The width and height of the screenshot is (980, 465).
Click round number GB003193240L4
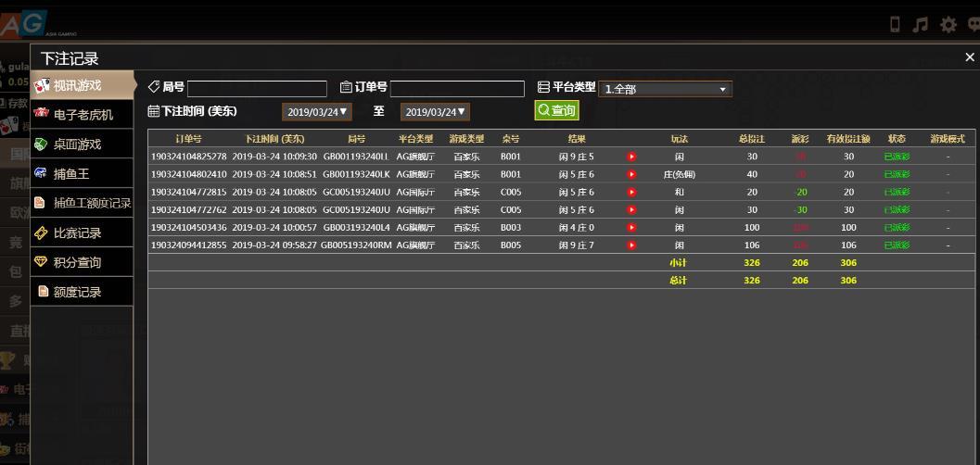(356, 228)
